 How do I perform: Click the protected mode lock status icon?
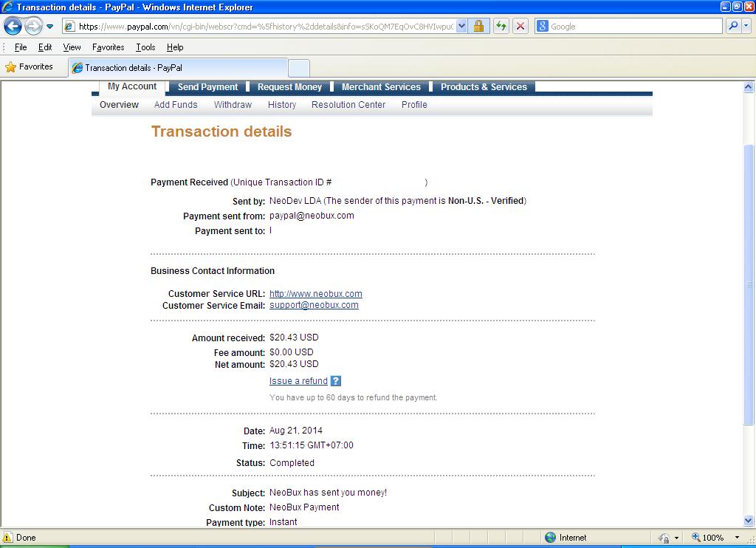point(664,538)
